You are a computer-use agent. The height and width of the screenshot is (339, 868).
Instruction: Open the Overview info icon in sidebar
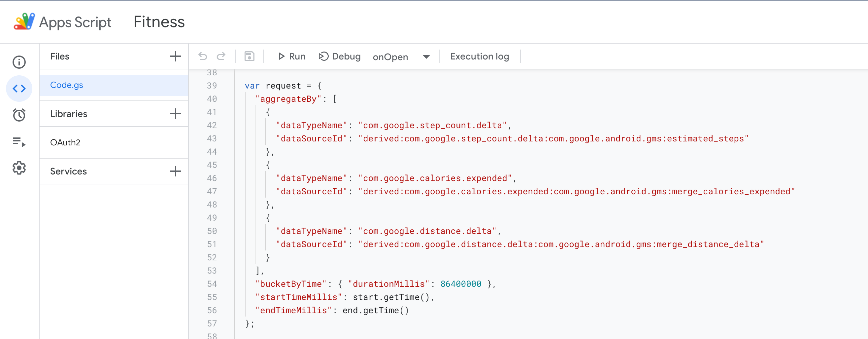[x=19, y=62]
